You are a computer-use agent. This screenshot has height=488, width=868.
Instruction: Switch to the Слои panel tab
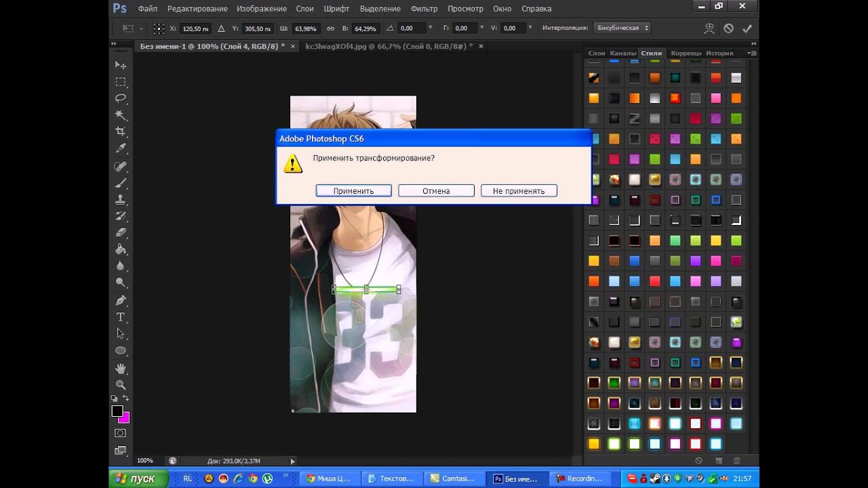click(x=597, y=53)
